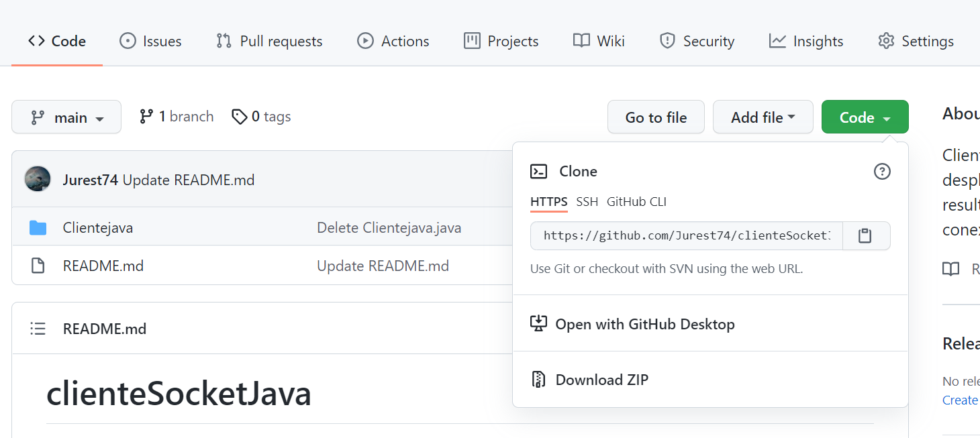The height and width of the screenshot is (438, 980).
Task: Expand the main branch dropdown
Action: tap(66, 117)
